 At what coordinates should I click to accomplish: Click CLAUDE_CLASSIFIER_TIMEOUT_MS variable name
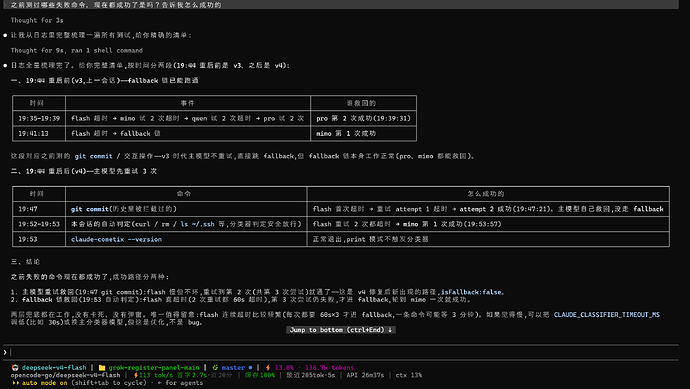point(606,315)
